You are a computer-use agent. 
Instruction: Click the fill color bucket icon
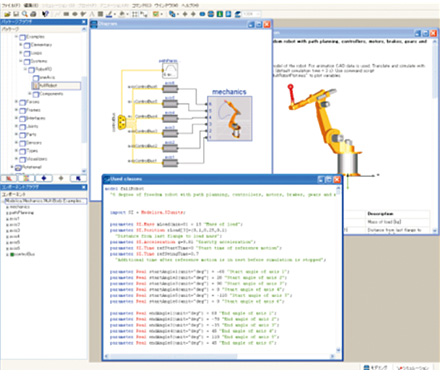coord(122,14)
